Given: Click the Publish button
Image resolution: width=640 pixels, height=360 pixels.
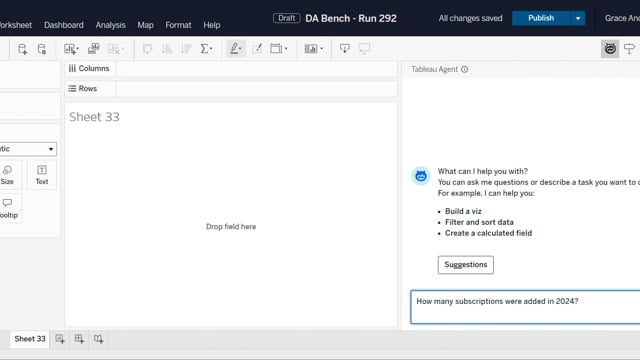Looking at the screenshot, I should point(541,18).
